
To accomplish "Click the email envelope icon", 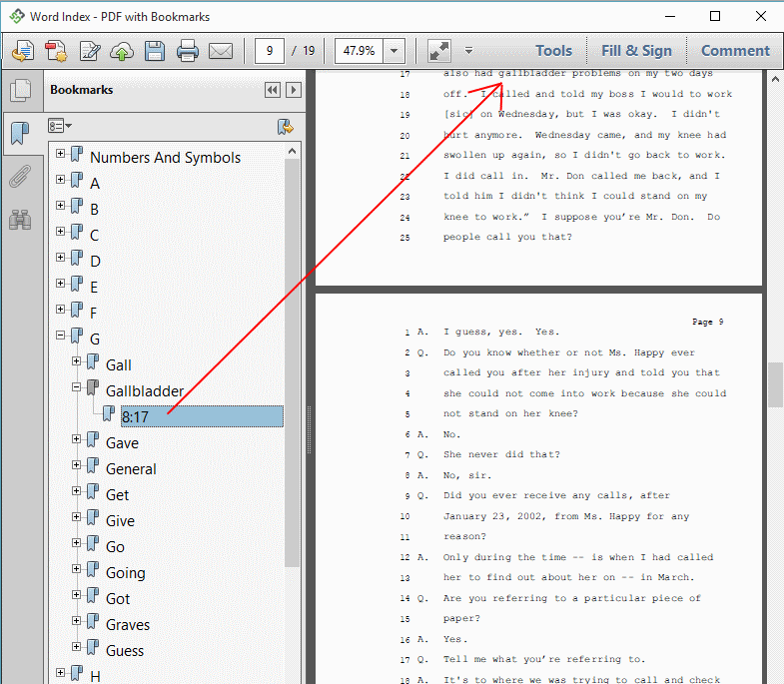I will click(x=221, y=51).
